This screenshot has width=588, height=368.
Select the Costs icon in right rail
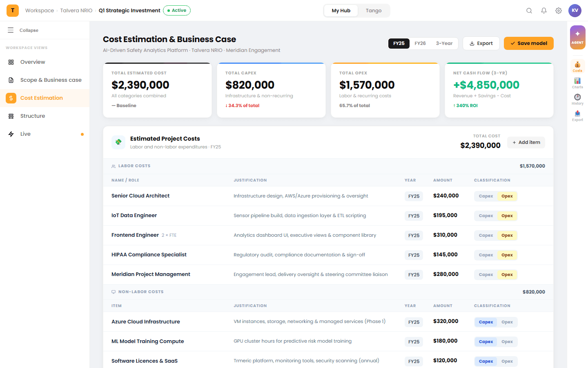(577, 66)
